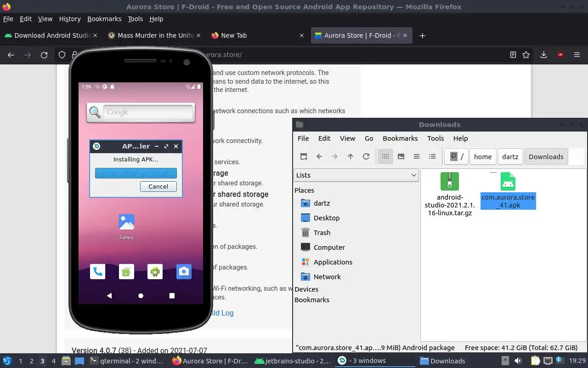This screenshot has width=588, height=368.
Task: Open Phone dialer app on emulator
Action: coord(98,271)
